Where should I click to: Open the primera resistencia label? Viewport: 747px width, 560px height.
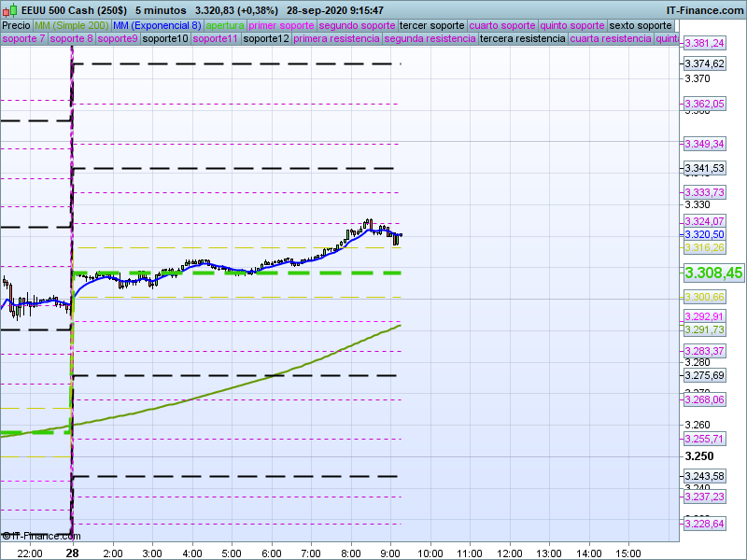(336, 39)
